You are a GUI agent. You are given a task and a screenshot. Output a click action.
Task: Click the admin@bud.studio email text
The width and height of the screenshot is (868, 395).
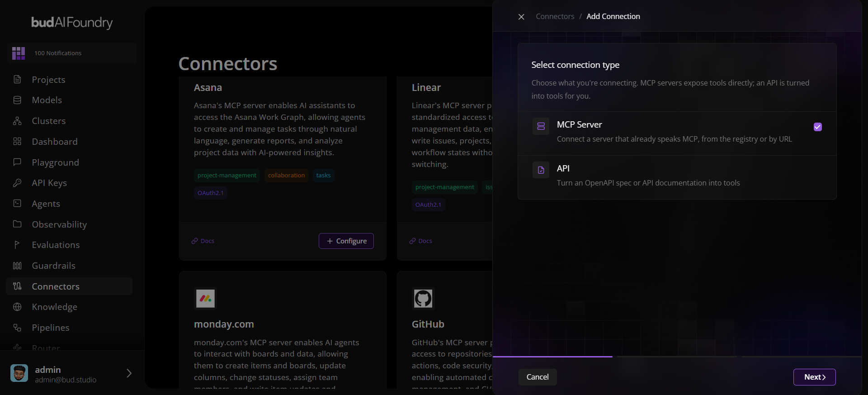[66, 380]
